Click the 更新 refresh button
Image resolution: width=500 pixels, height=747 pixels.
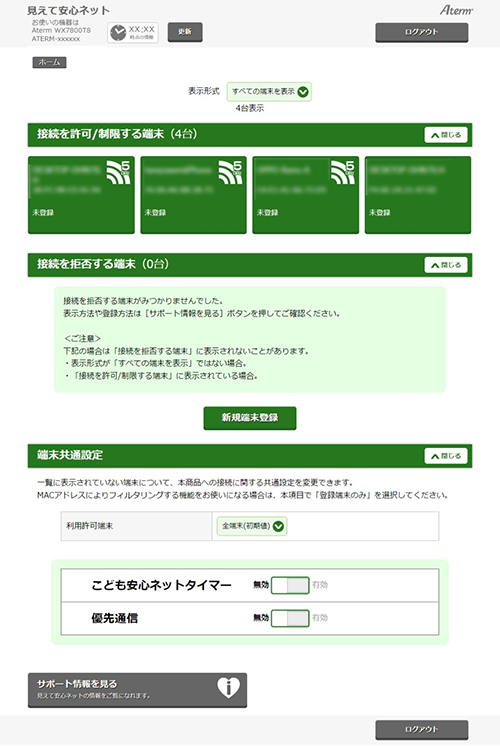click(185, 32)
